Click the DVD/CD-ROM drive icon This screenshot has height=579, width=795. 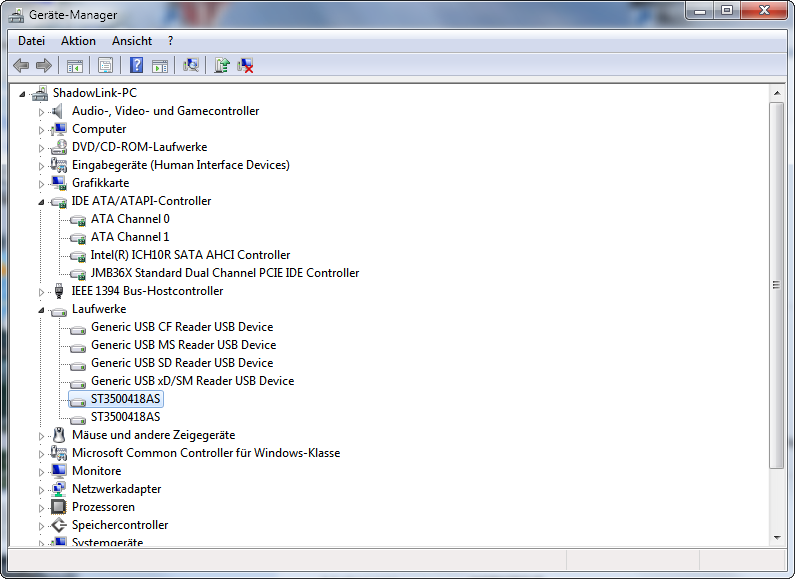(x=59, y=147)
